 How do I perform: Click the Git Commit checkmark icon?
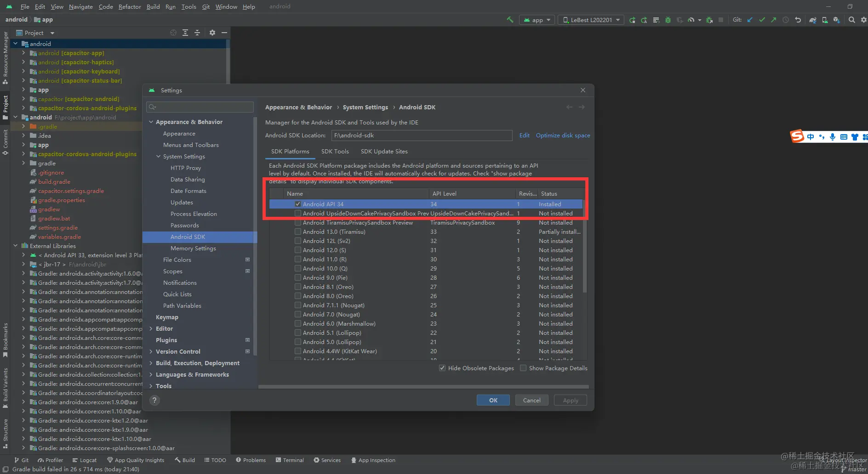click(x=762, y=20)
